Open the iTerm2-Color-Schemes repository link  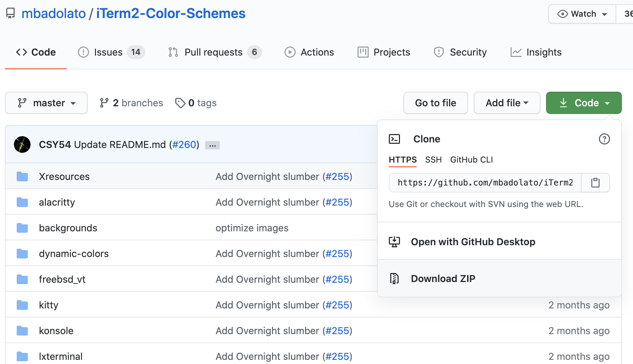pyautogui.click(x=171, y=14)
